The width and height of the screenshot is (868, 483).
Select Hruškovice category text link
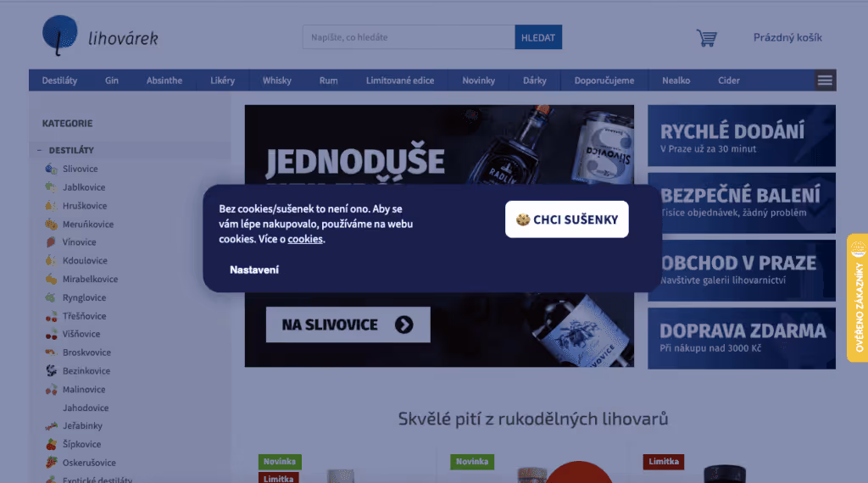pos(85,205)
